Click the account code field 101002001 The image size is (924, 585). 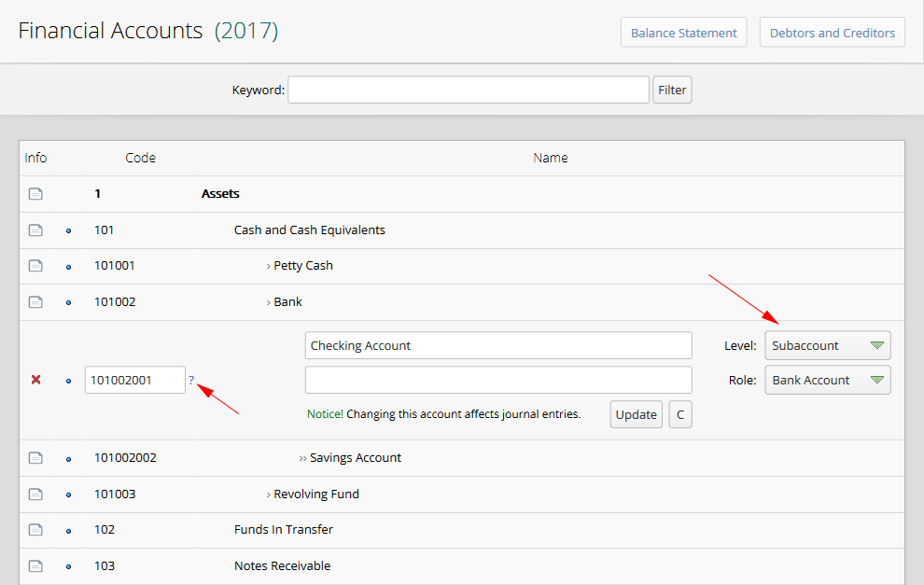(x=135, y=380)
